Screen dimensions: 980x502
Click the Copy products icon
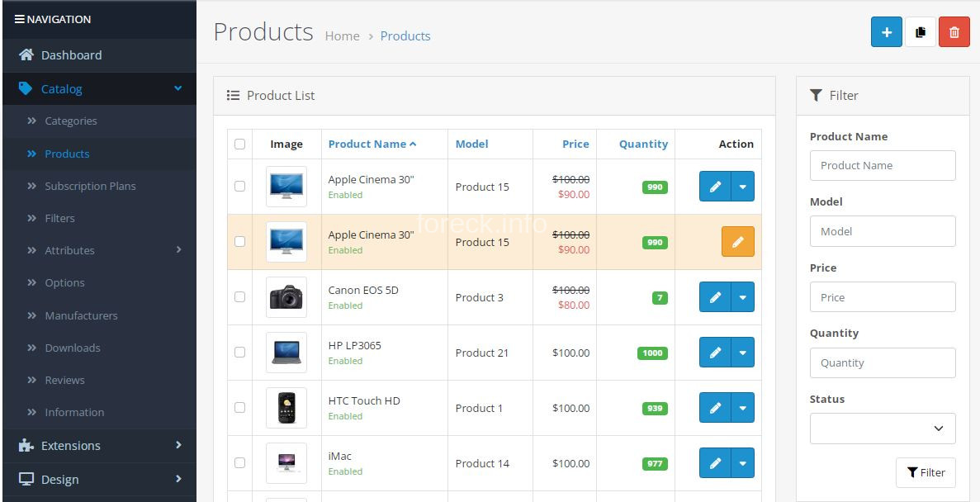[920, 31]
